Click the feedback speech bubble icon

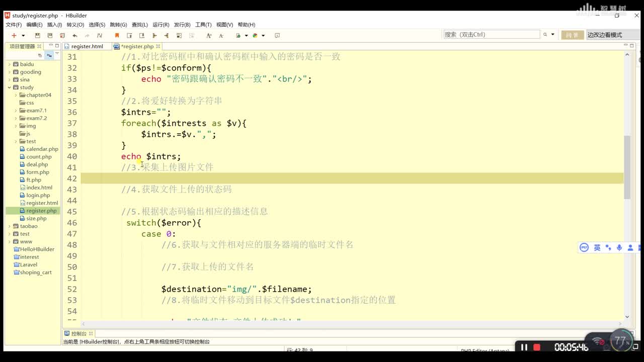tap(277, 35)
